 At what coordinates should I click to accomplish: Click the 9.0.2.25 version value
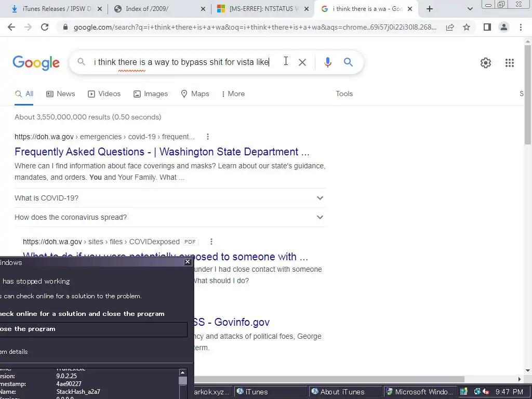66,376
